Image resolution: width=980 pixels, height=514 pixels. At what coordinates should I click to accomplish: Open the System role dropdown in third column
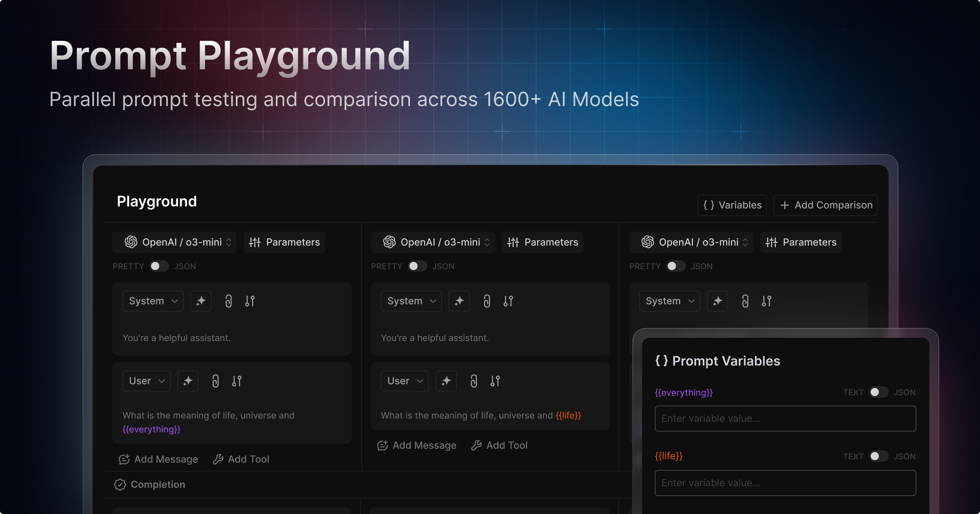[x=670, y=301]
